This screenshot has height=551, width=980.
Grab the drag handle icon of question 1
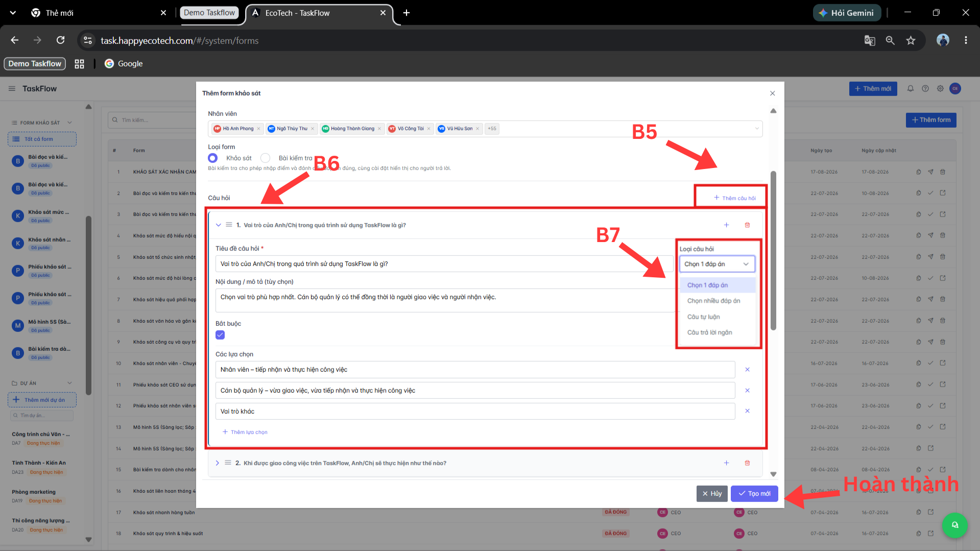pyautogui.click(x=229, y=225)
